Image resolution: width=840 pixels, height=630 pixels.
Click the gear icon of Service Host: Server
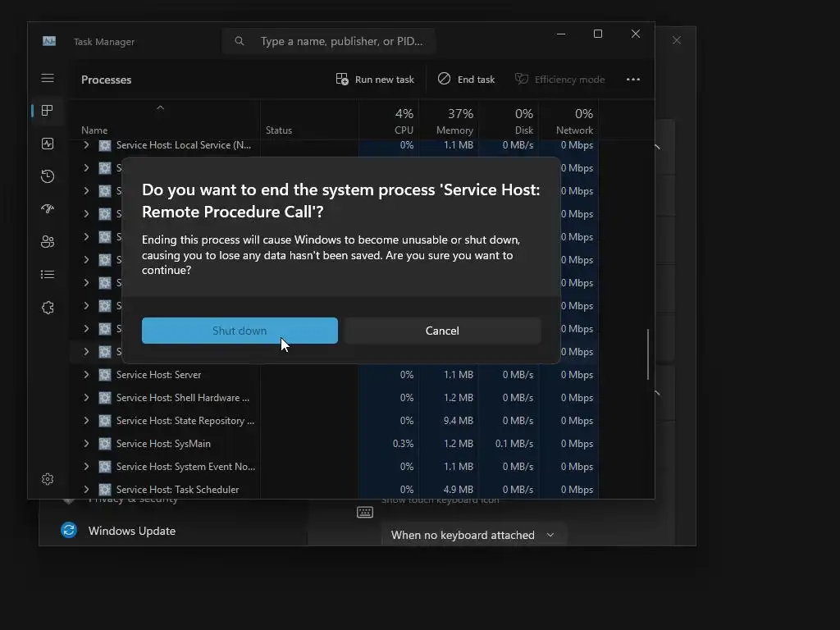click(105, 374)
